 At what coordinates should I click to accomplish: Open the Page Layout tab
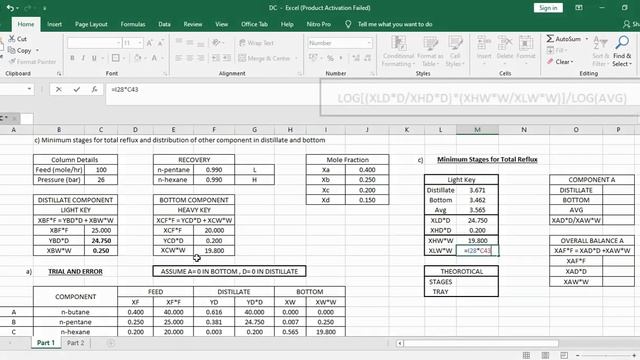click(x=91, y=24)
